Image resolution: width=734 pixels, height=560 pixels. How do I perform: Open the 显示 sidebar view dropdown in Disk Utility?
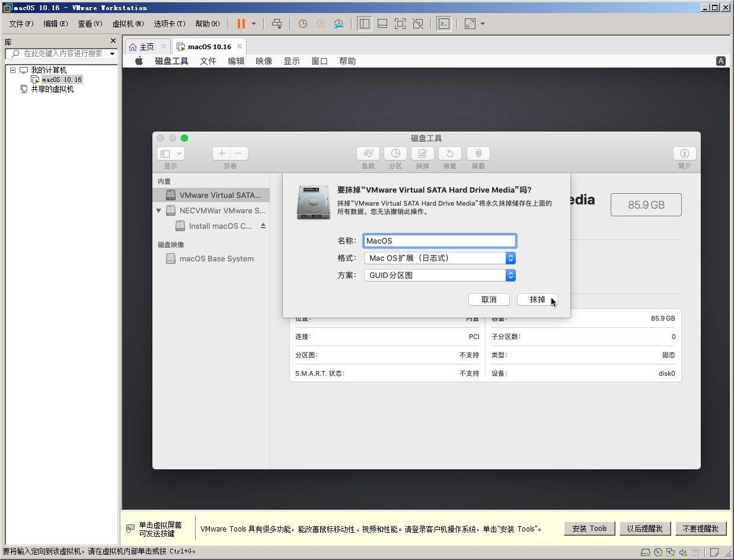pyautogui.click(x=171, y=153)
